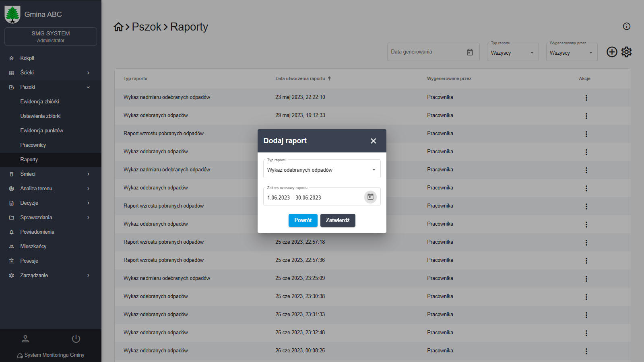Screen dimensions: 644x362
Task: Open user profile icon in sidebar footer
Action: (25, 339)
